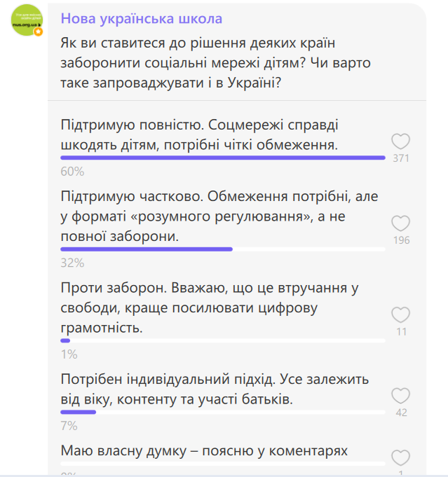Click the 196 vote count
The image size is (448, 477).
[x=401, y=242]
